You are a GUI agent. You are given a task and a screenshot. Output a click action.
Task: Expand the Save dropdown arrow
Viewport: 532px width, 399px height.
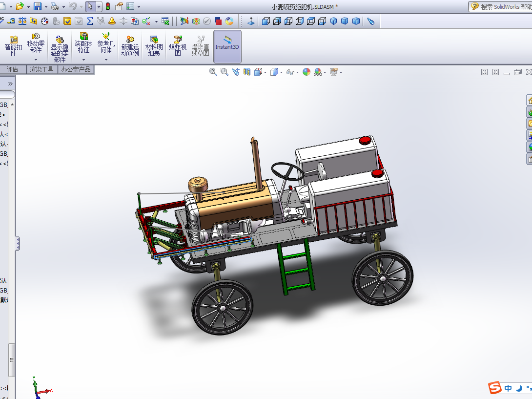[x=46, y=7]
